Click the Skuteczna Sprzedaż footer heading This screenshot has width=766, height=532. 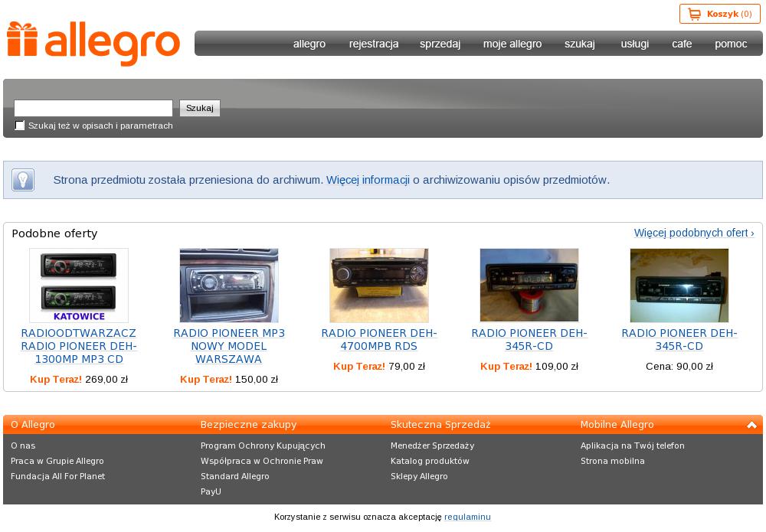point(440,425)
